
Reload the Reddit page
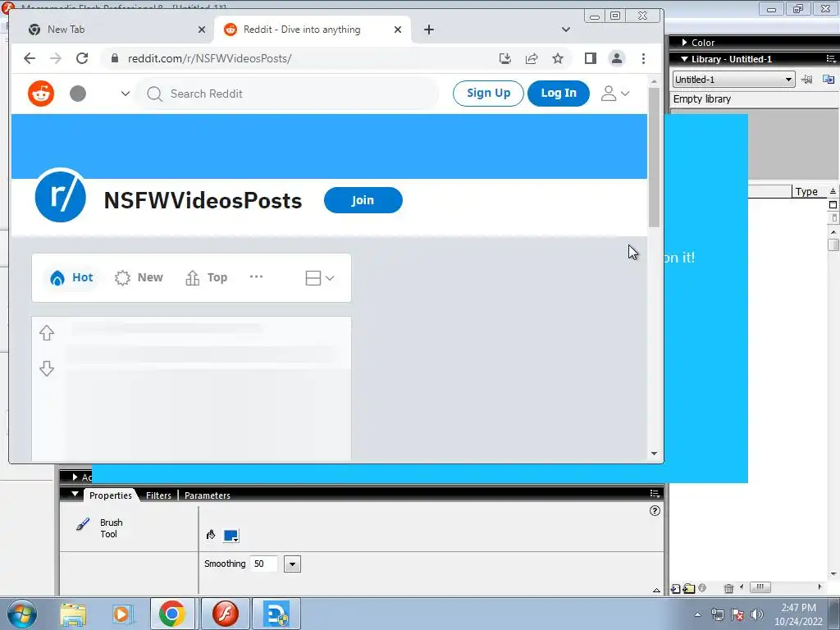click(x=82, y=58)
